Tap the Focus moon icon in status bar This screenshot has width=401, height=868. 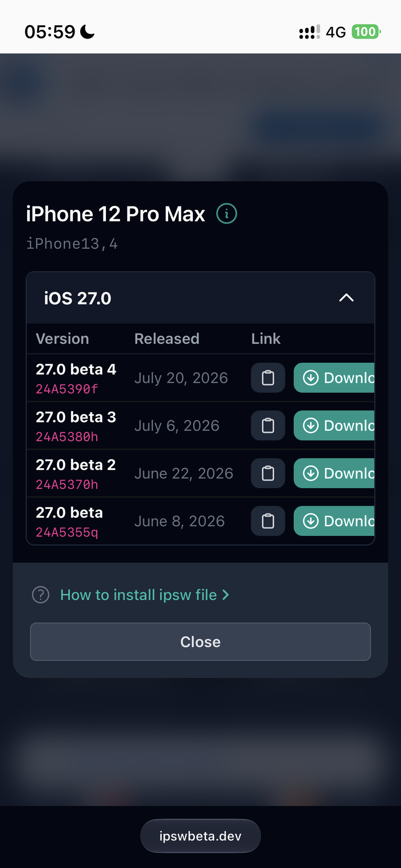click(87, 32)
